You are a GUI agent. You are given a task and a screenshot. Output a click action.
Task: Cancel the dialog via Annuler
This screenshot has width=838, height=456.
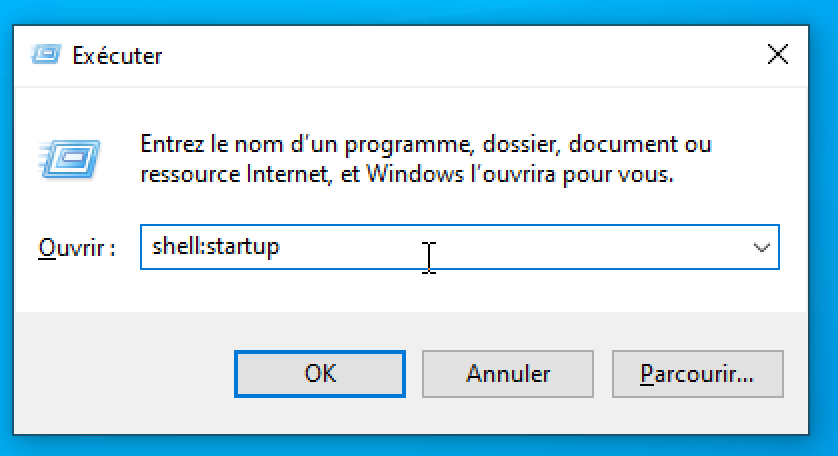point(508,374)
